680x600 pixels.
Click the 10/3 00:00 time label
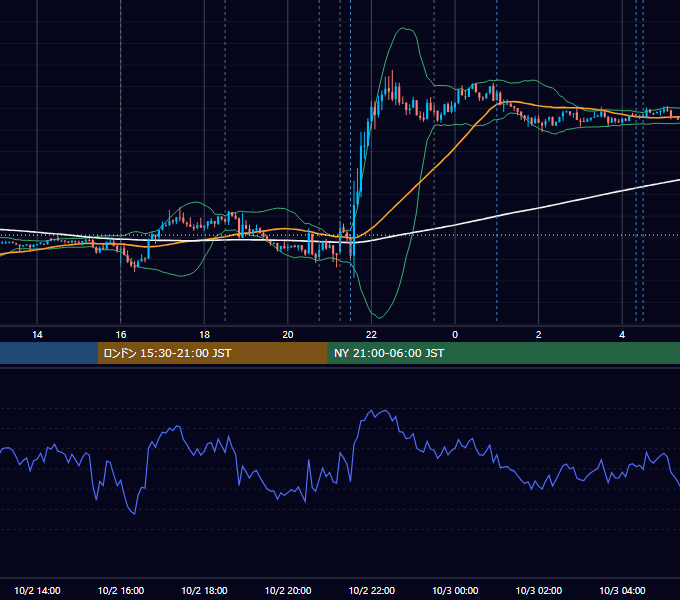click(x=455, y=590)
